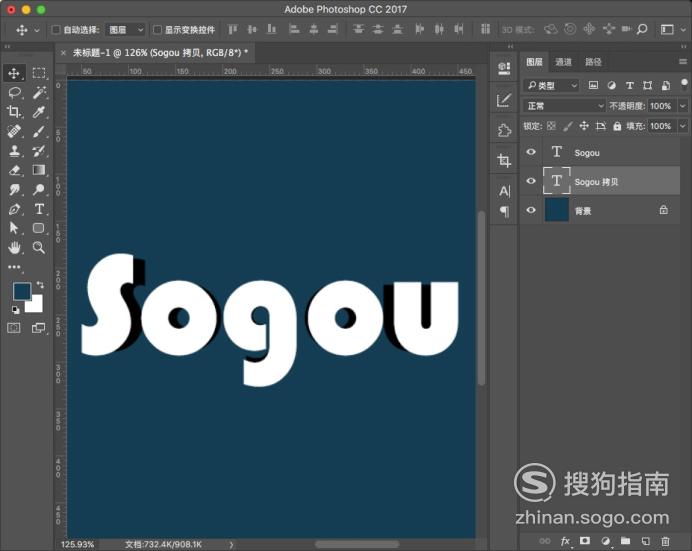Select the Magic Wand tool
Viewport: 692px width, 551px height.
(39, 93)
